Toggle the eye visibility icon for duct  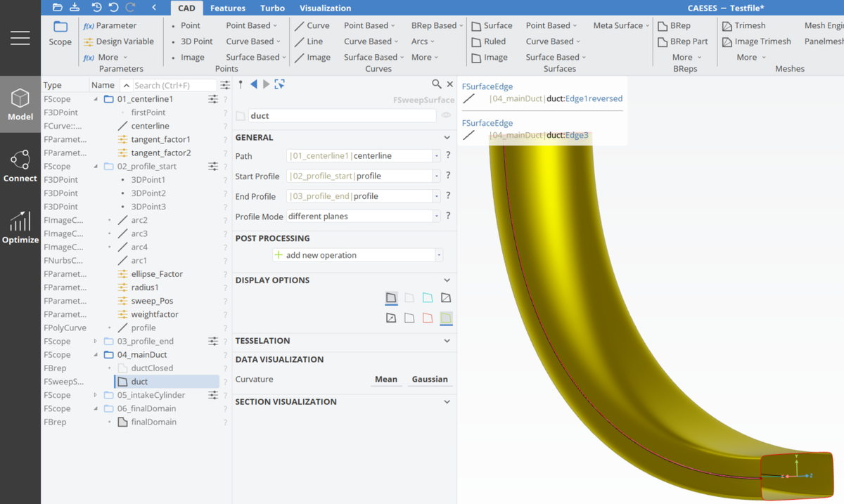coord(446,115)
